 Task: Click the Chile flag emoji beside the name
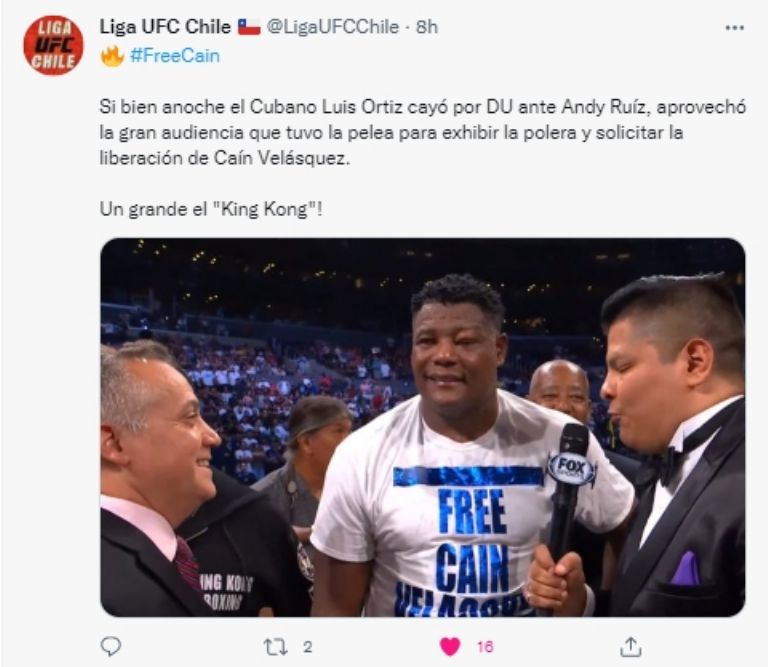249,27
